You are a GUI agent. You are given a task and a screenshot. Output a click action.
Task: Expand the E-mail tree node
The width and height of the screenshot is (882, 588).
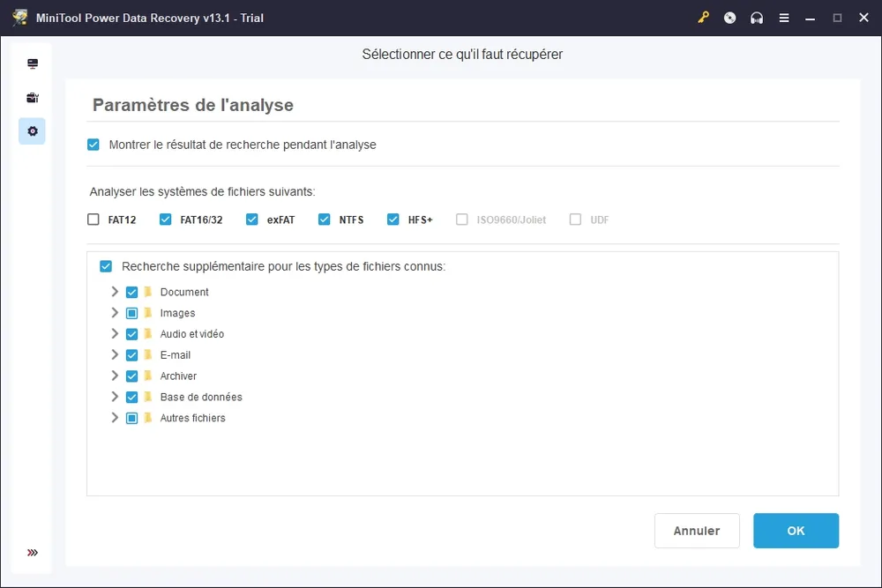point(114,354)
